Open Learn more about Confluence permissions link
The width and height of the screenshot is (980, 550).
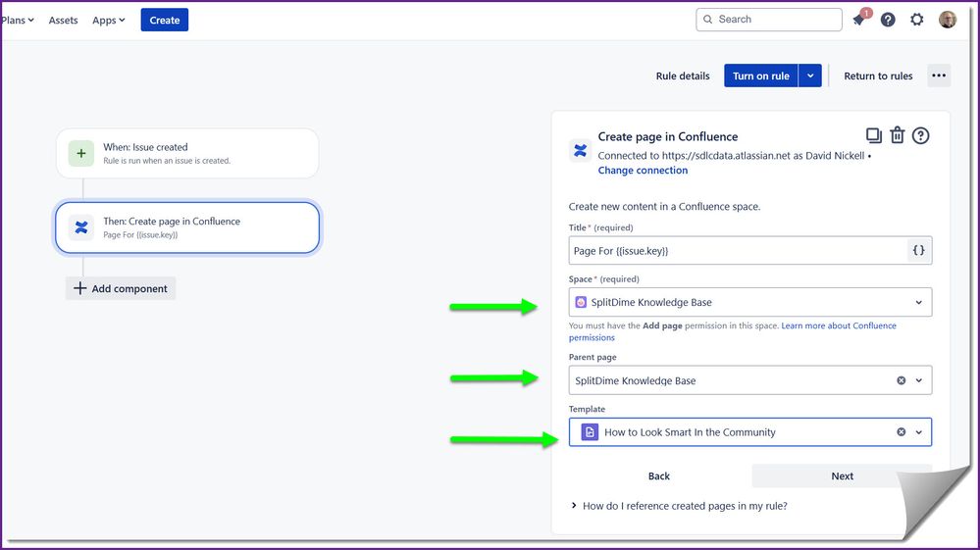838,325
